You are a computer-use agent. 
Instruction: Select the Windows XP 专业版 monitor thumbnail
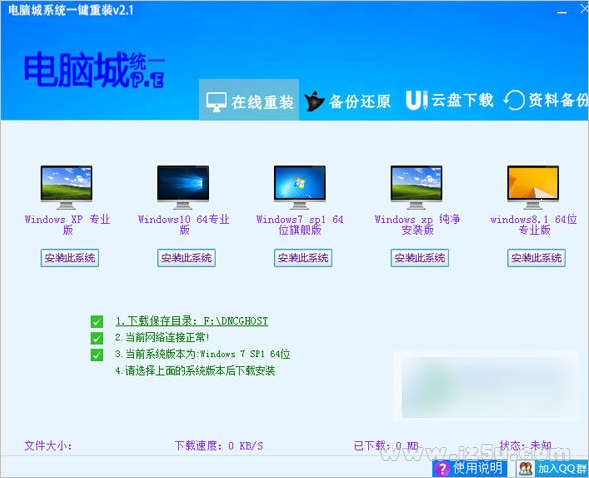[66, 187]
